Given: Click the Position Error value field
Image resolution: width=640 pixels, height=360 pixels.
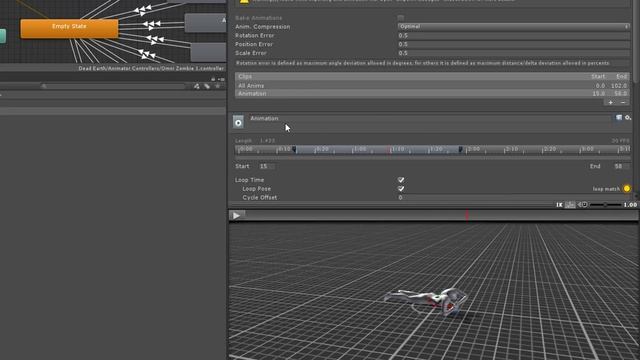Looking at the screenshot, I should (x=513, y=44).
